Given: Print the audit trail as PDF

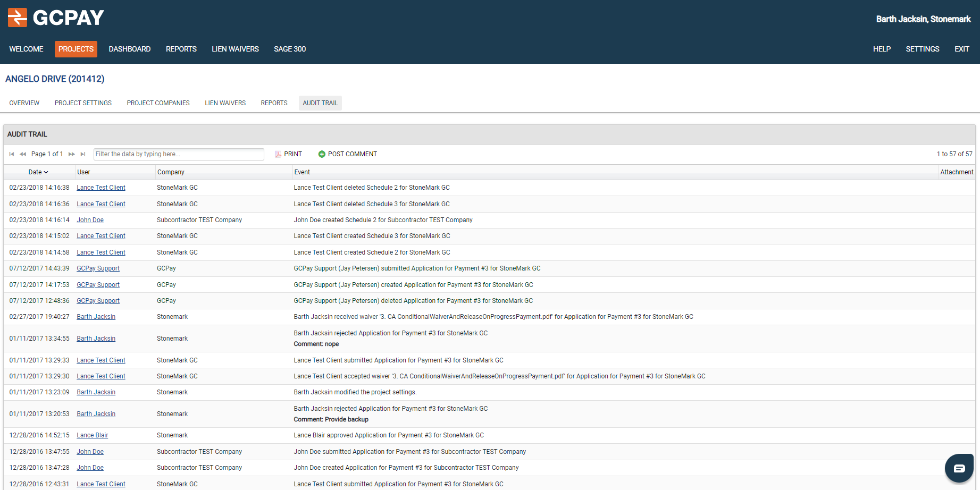Looking at the screenshot, I should pos(288,154).
